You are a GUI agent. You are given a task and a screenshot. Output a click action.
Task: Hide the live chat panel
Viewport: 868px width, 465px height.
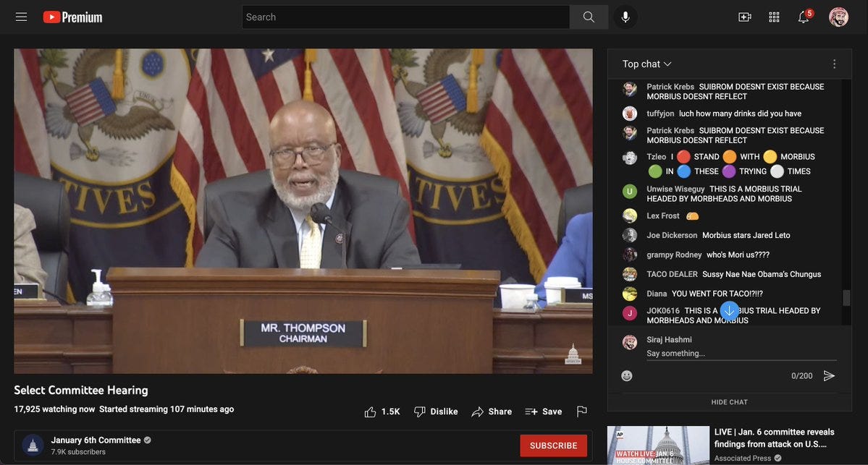click(x=729, y=402)
